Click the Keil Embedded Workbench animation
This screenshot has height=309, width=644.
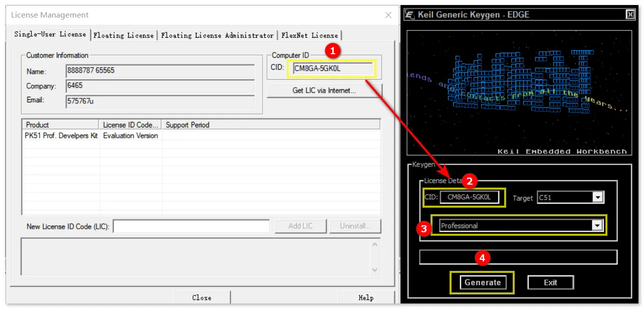(x=518, y=93)
